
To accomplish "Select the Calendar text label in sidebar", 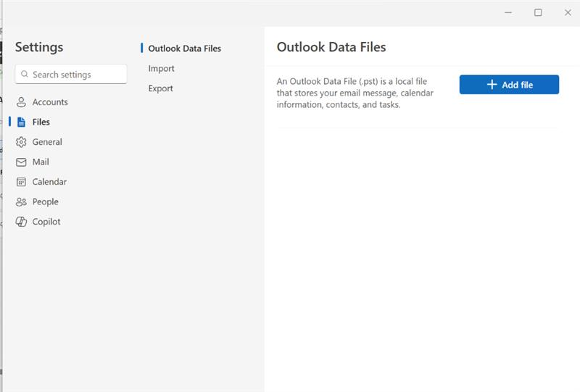I will (49, 182).
